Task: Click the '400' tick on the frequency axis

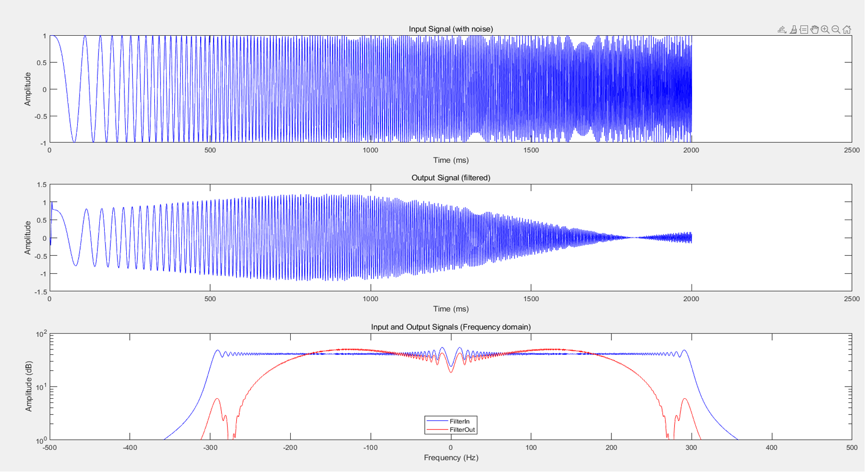Action: (772, 447)
